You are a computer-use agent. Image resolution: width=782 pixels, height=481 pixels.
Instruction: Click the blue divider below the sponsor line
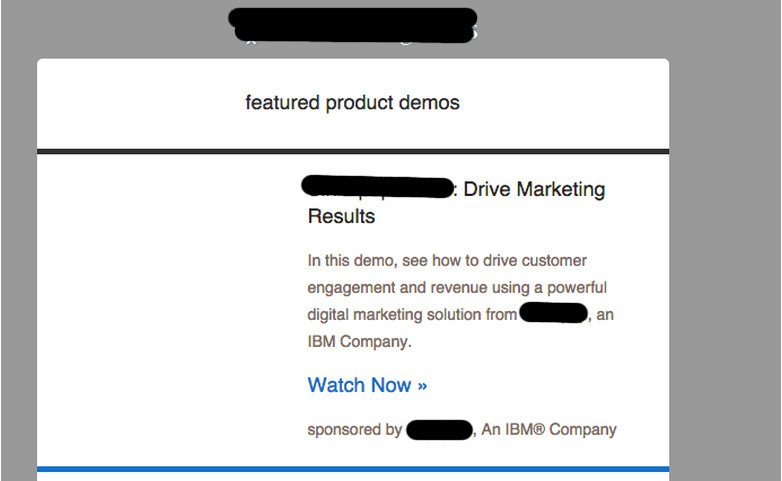(x=353, y=469)
